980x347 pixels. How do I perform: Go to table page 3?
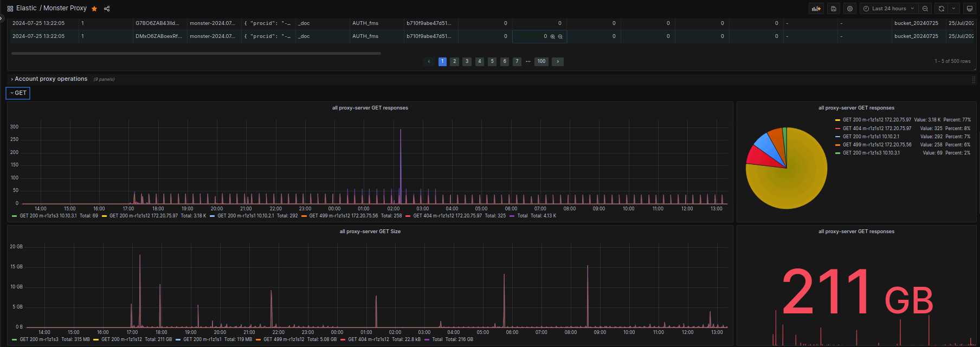coord(467,62)
